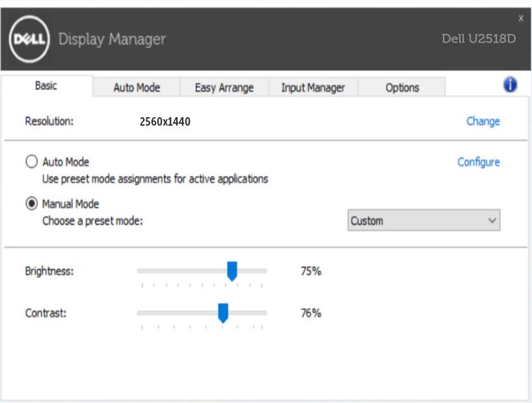
Task: Click the blue info icon
Action: (510, 85)
